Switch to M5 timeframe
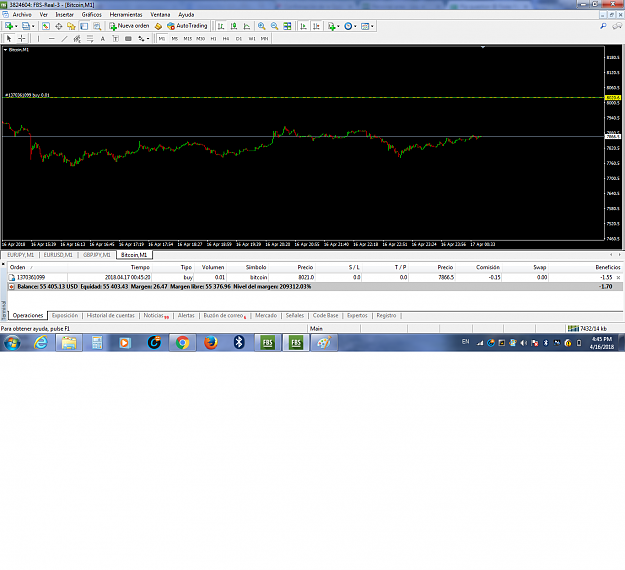625x570 pixels. tap(175, 39)
